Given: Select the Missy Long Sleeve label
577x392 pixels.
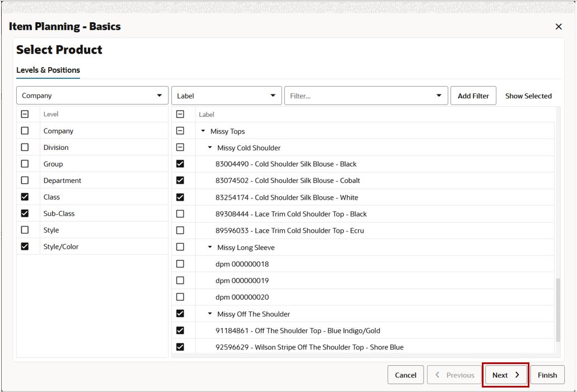Looking at the screenshot, I should (246, 248).
